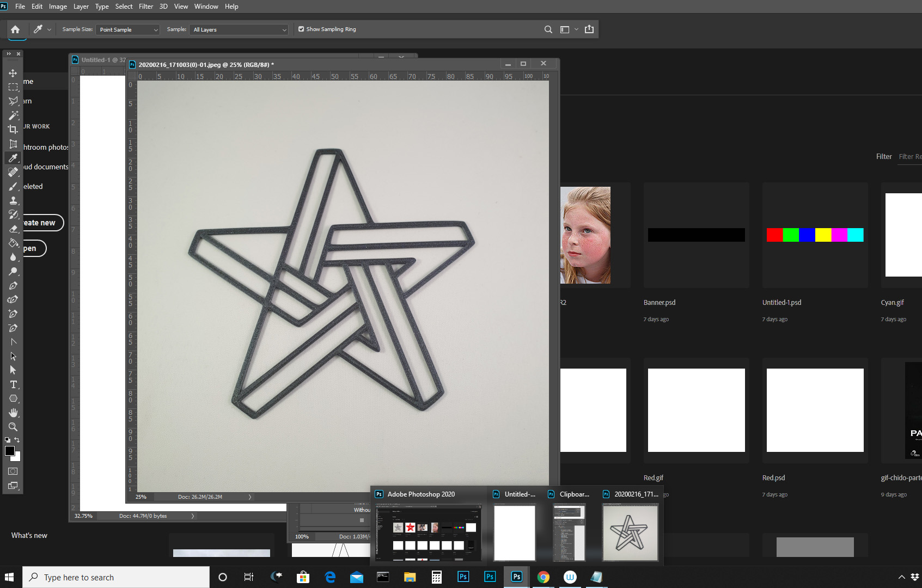Set a new foreground color swatch
The height and width of the screenshot is (588, 922).
point(9,451)
